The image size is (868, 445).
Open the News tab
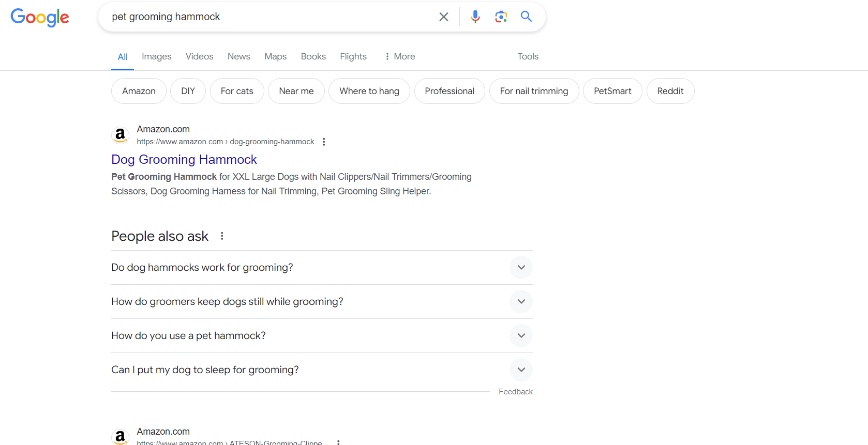(238, 56)
